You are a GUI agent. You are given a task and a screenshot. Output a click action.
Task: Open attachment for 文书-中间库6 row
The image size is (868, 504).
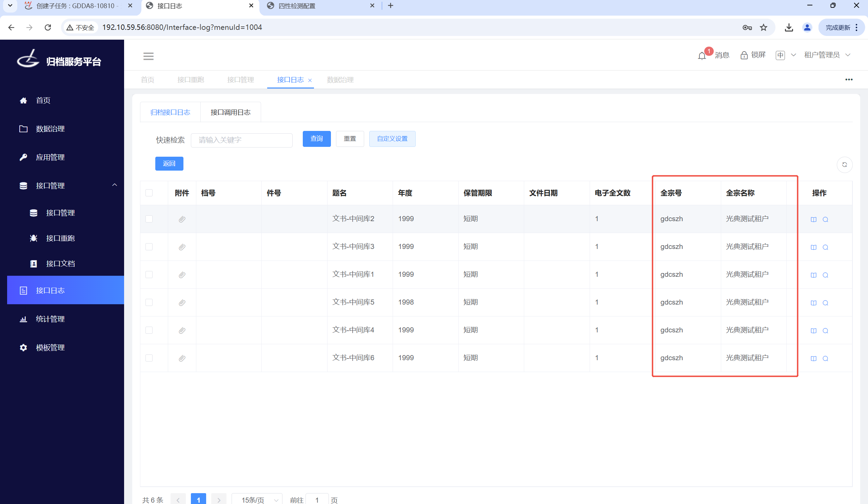182,358
